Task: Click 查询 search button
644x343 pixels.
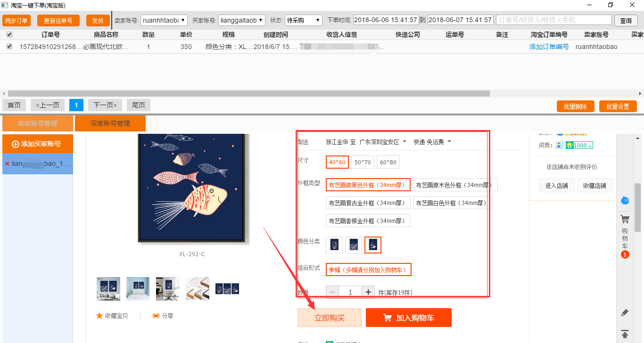Action: point(626,21)
